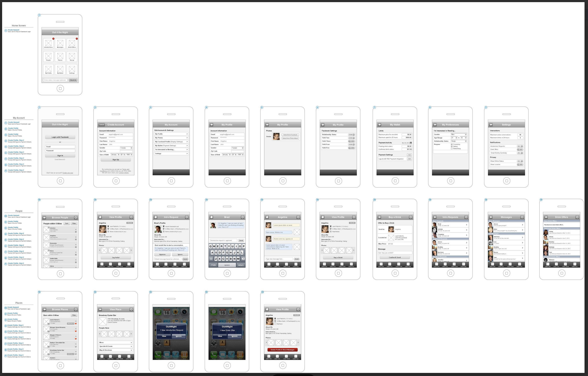This screenshot has width=588, height=376.
Task: Open the Introductions icon on the home screen
Action: [48, 43]
